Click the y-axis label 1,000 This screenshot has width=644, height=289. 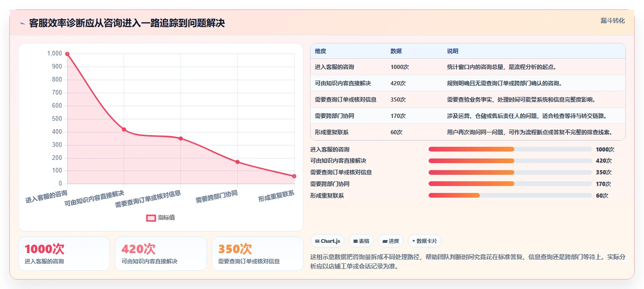coord(55,54)
